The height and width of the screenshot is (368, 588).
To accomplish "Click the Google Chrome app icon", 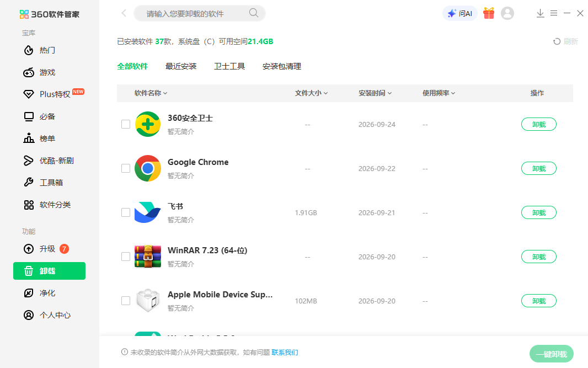I will [x=148, y=168].
